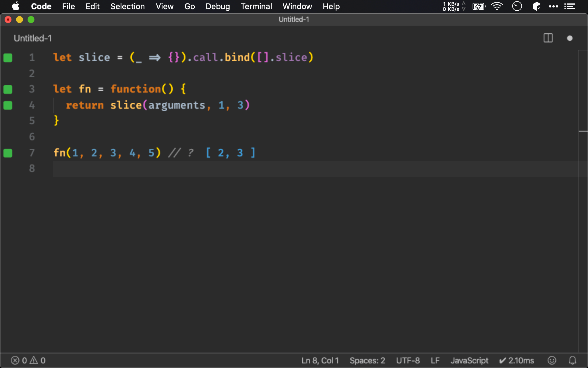This screenshot has width=588, height=368.
Task: Expand the Go menu options
Action: 190,6
